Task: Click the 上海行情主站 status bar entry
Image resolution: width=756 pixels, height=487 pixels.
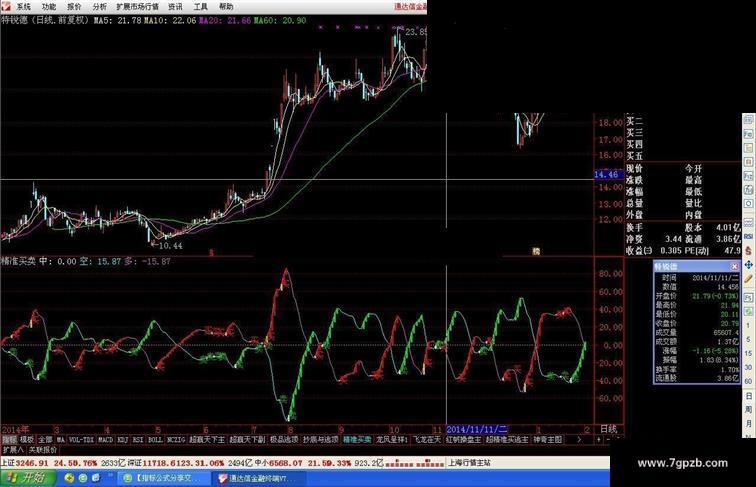Action: click(x=469, y=463)
